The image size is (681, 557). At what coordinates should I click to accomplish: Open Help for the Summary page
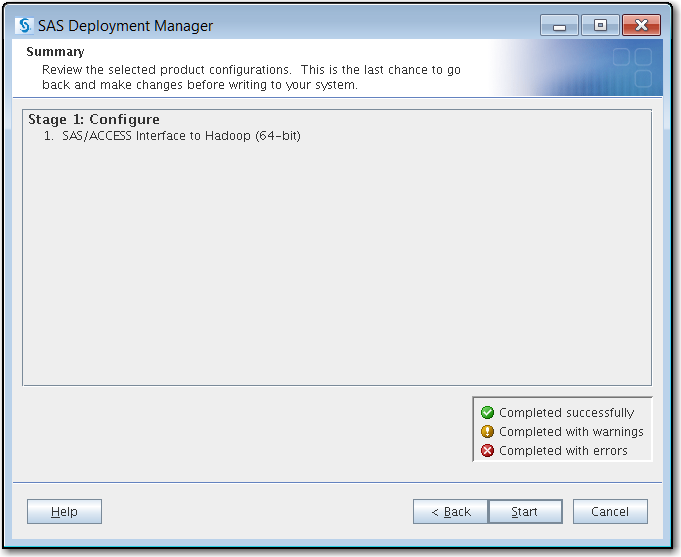(64, 511)
